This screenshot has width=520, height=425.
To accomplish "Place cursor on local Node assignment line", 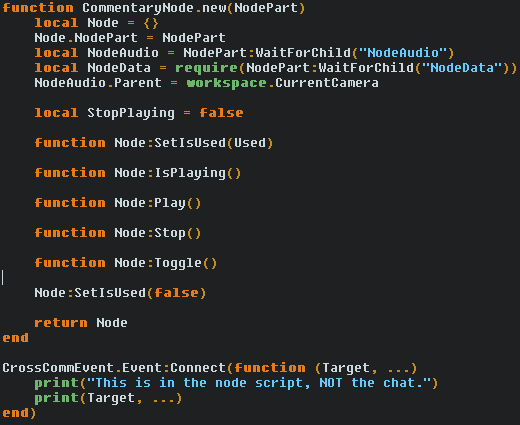I will [96, 23].
